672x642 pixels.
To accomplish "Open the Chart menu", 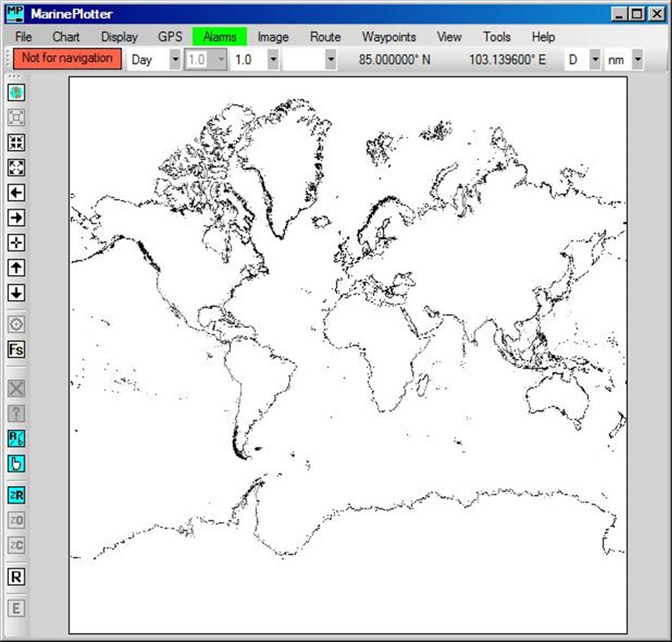I will (x=66, y=37).
